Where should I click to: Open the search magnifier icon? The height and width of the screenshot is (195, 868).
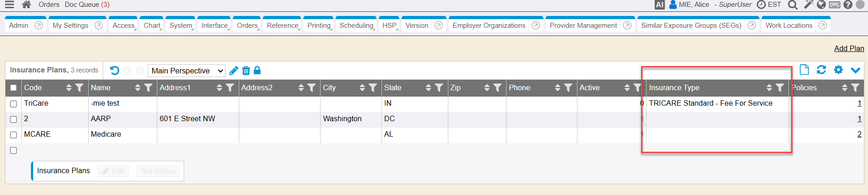[793, 5]
